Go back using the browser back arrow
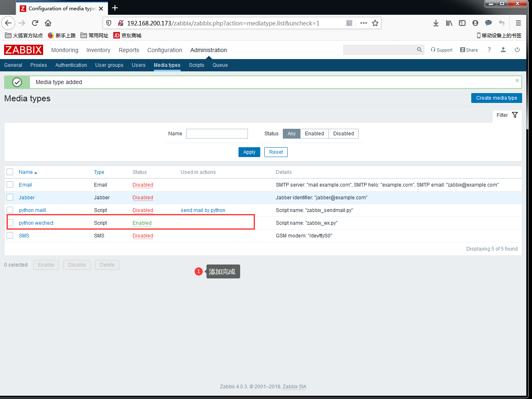 point(8,23)
